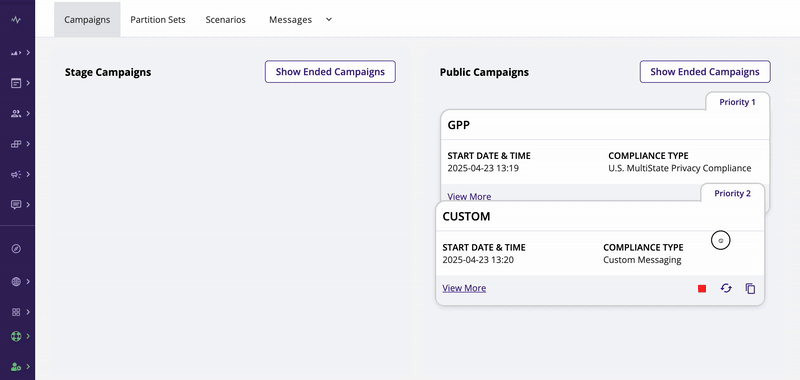Expand the chevron beside page layout icon

(28, 83)
